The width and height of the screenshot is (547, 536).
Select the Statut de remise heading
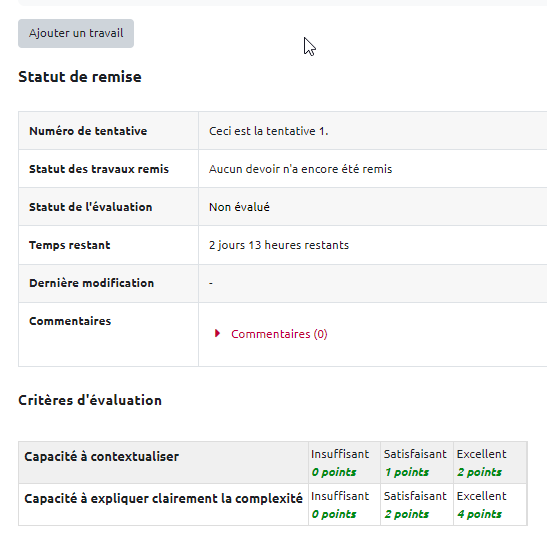coord(80,77)
